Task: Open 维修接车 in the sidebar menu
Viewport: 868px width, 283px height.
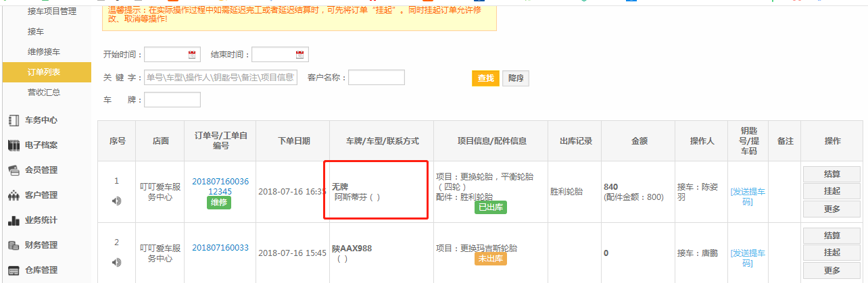Action: click(44, 52)
